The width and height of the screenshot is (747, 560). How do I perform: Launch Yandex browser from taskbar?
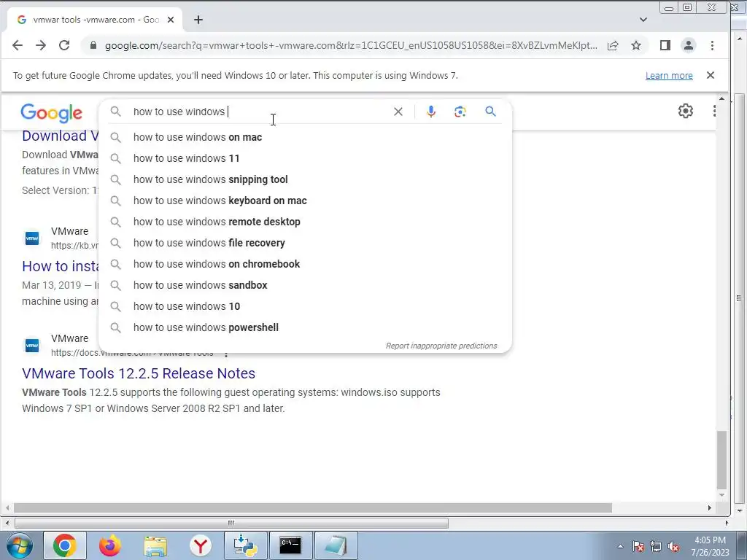(201, 545)
